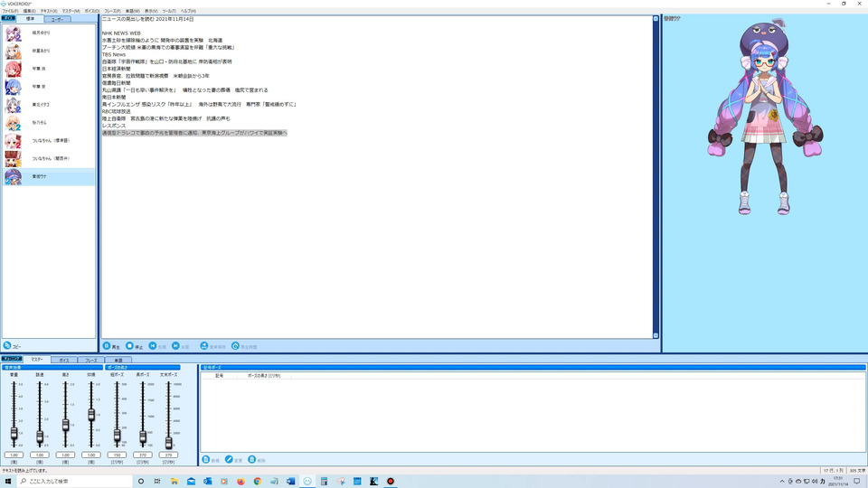The image size is (868, 488).
Task: Click the ポーズの長さ column header
Action: point(263,376)
